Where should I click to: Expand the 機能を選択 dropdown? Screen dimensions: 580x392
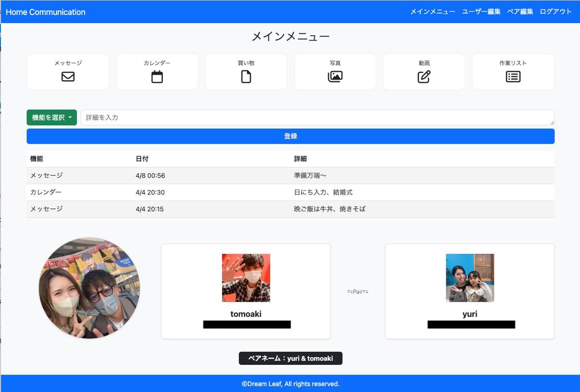(x=52, y=117)
